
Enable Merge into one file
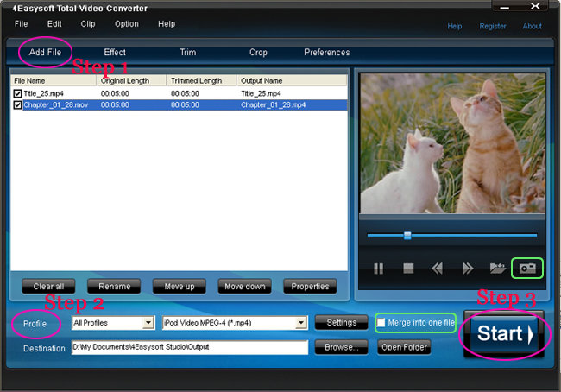pos(381,323)
